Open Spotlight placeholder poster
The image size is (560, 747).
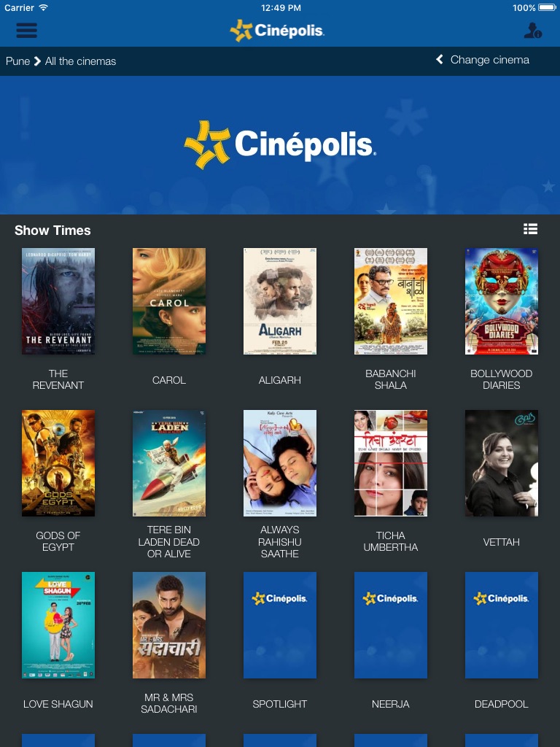280,625
